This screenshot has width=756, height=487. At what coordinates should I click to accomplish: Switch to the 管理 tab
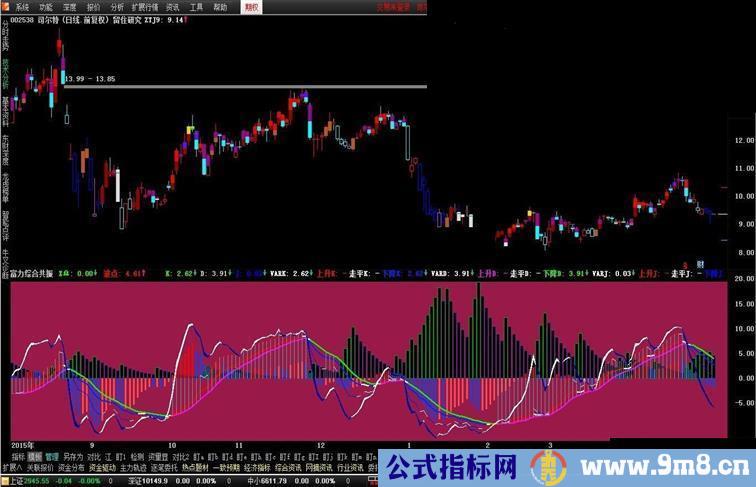(52, 456)
